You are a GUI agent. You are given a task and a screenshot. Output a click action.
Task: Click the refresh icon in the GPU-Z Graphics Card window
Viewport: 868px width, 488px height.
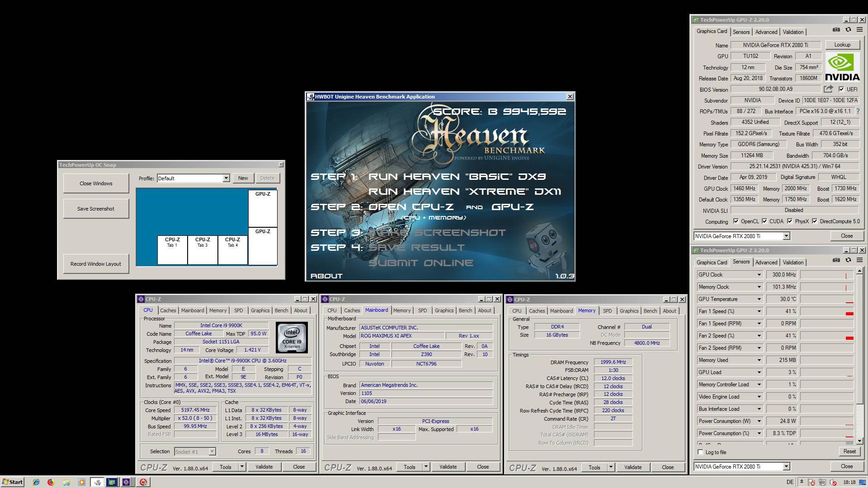coord(848,30)
